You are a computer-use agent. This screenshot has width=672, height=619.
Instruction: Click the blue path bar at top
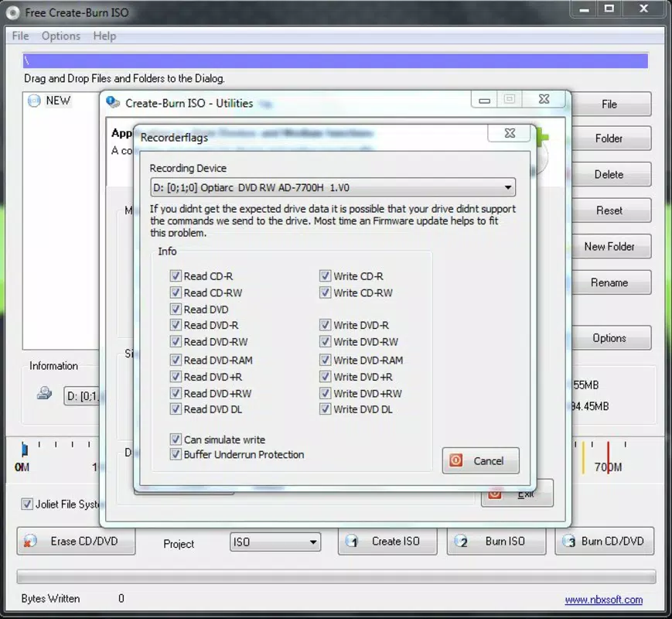coord(335,61)
